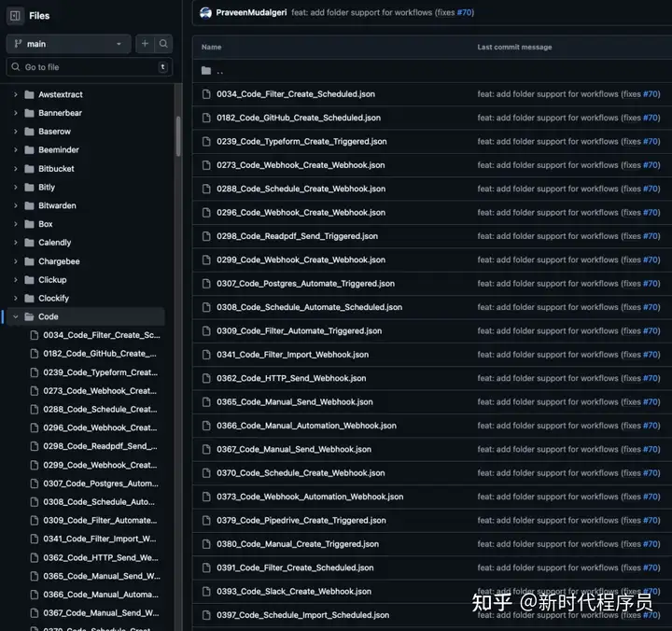Image resolution: width=672 pixels, height=631 pixels.
Task: Click file icon of 0299_Code_Webhook_Create_Webhook.json row
Action: tap(206, 259)
